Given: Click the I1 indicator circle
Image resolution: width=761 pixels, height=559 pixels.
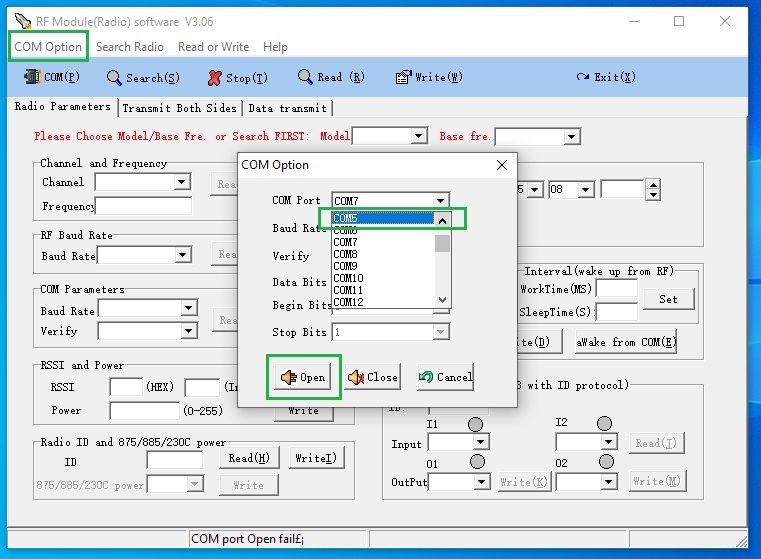Looking at the screenshot, I should coord(475,424).
